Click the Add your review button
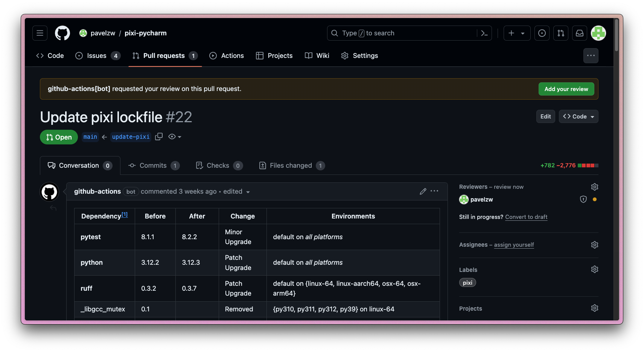644x352 pixels. [566, 89]
